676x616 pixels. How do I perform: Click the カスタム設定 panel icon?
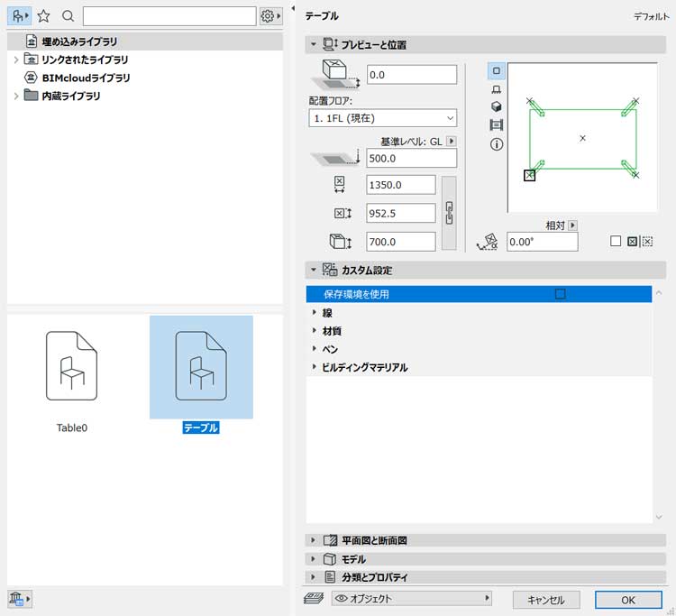pos(330,270)
